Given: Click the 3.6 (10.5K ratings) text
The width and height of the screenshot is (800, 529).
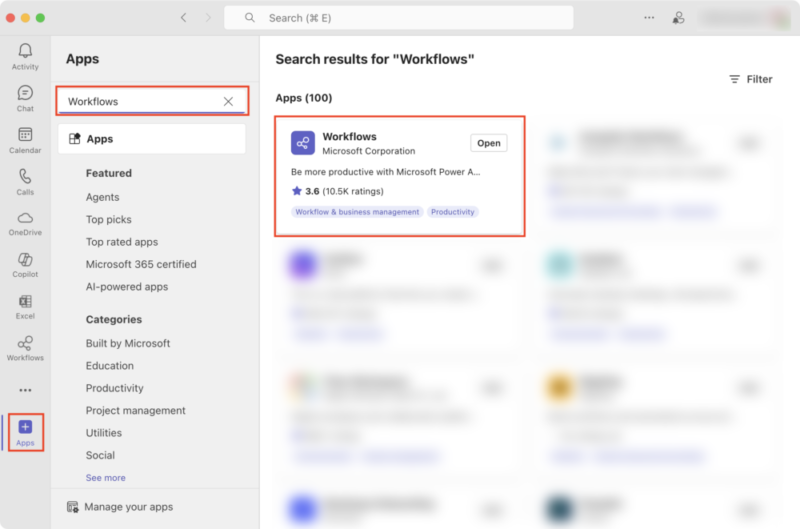Looking at the screenshot, I should (344, 191).
